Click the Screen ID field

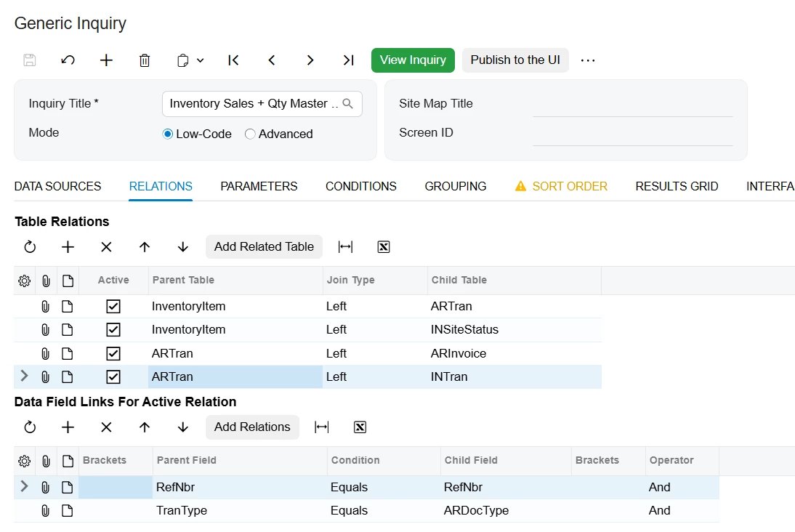632,133
